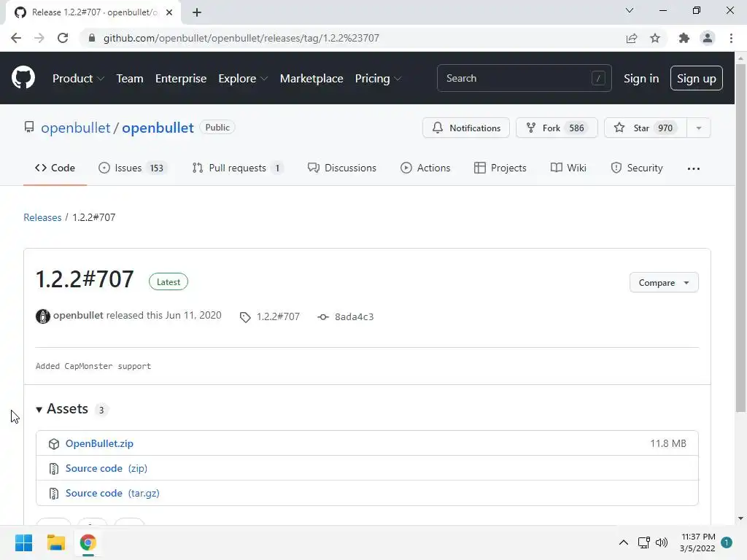
Task: Open the Issues tab
Action: click(x=133, y=168)
